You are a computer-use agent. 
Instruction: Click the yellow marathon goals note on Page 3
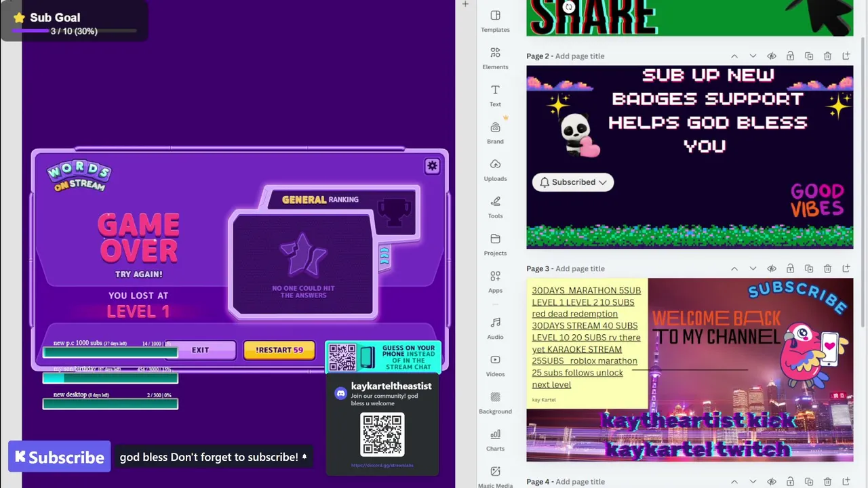(587, 344)
